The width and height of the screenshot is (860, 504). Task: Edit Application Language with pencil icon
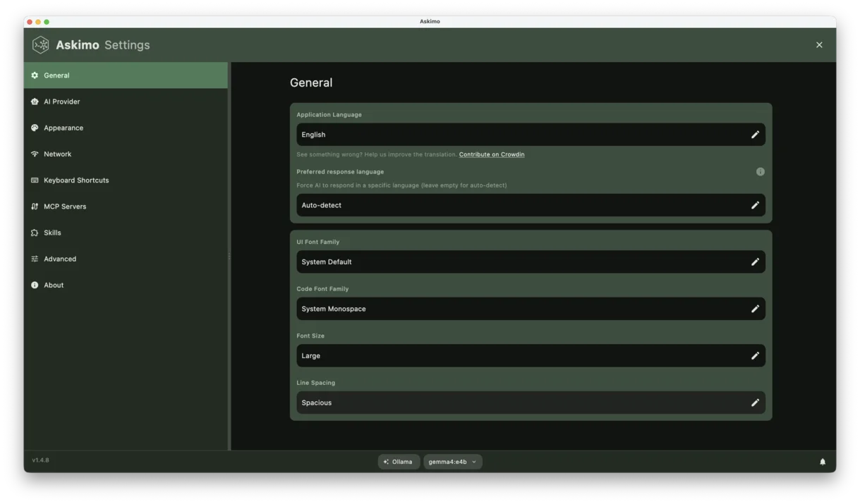click(x=755, y=135)
